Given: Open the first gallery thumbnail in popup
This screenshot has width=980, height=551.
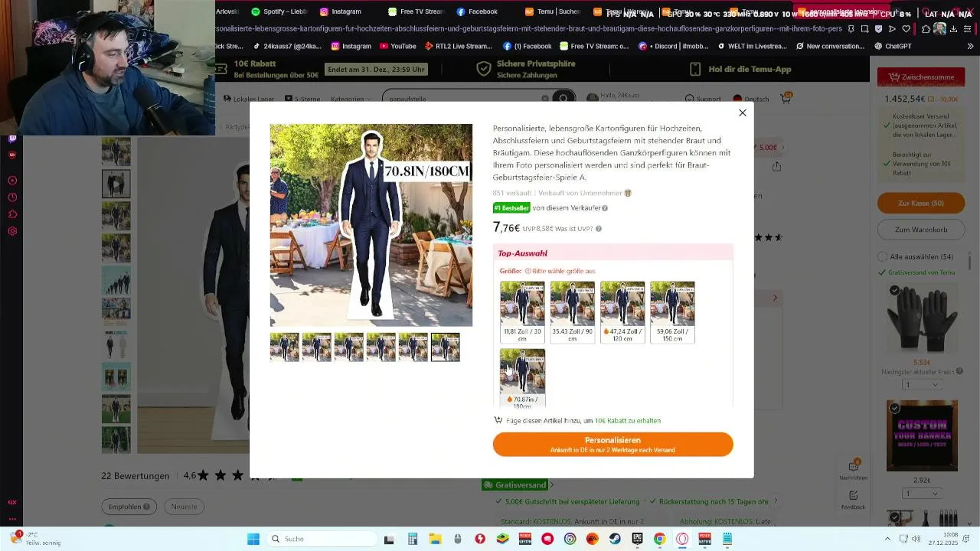Looking at the screenshot, I should [x=284, y=347].
